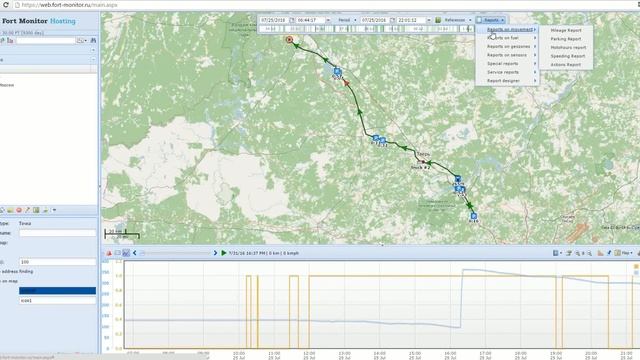Screen dimensions: 640x360
Task: Select the Reports on movement menu entry
Action: (507, 29)
